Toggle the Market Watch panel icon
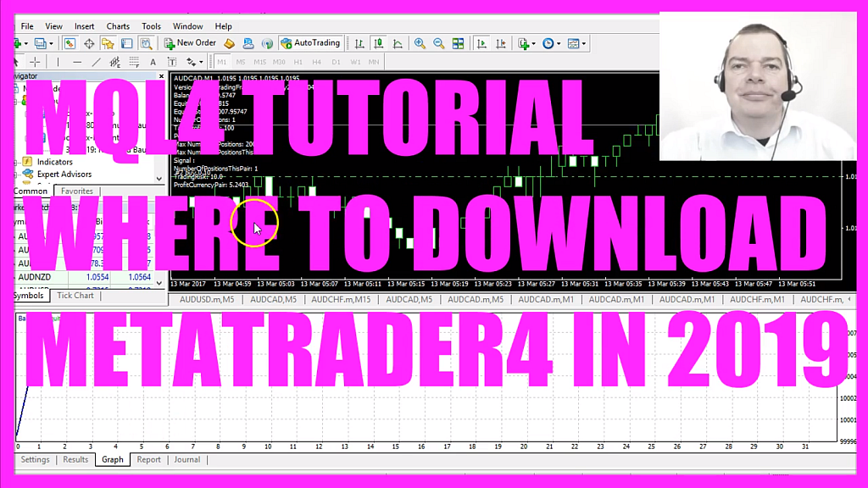 coord(70,43)
